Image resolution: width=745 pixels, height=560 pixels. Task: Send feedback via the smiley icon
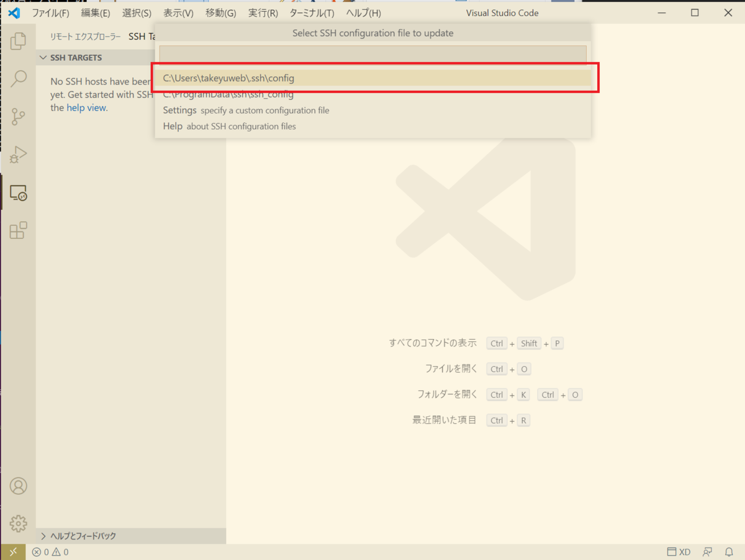(707, 551)
